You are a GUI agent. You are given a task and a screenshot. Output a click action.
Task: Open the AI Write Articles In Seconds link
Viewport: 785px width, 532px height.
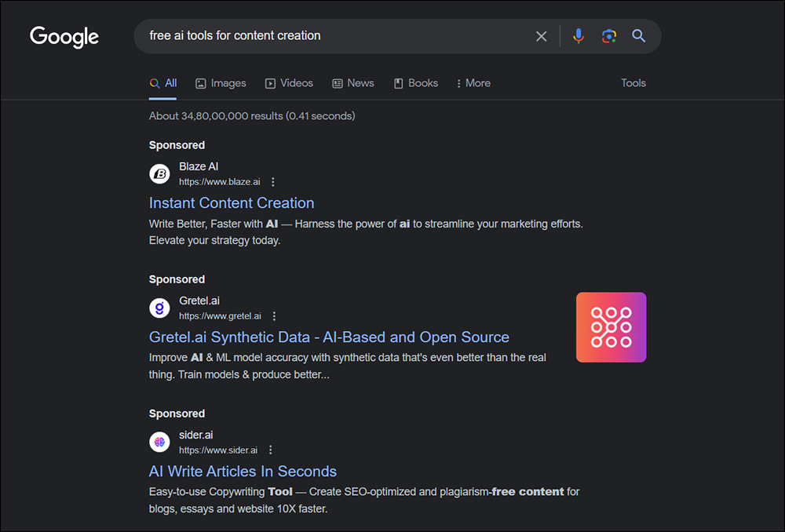tap(243, 472)
